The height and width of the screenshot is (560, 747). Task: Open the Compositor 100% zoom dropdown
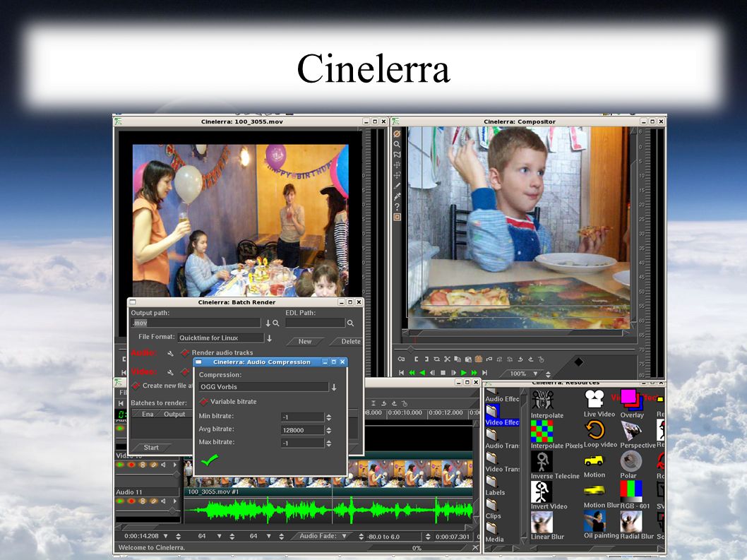(535, 374)
